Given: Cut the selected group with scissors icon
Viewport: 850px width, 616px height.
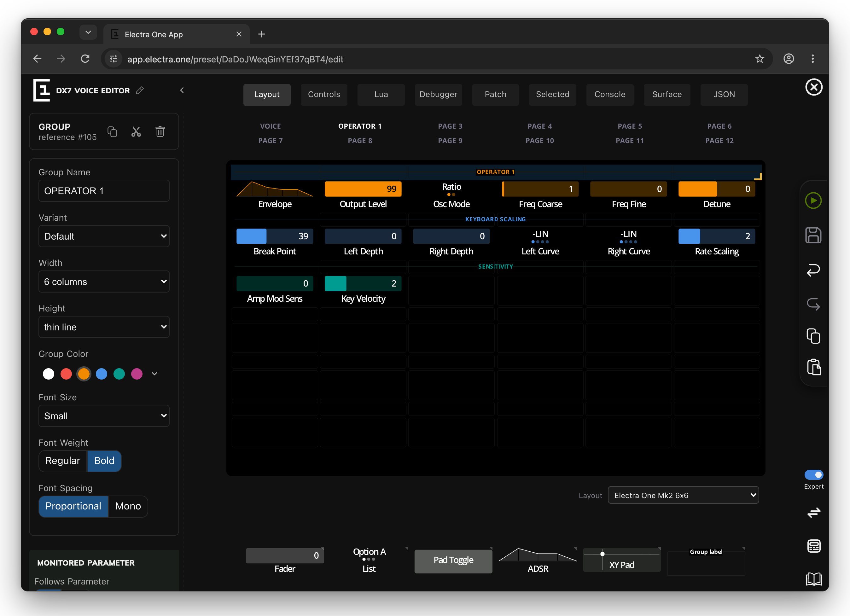Looking at the screenshot, I should (x=136, y=131).
